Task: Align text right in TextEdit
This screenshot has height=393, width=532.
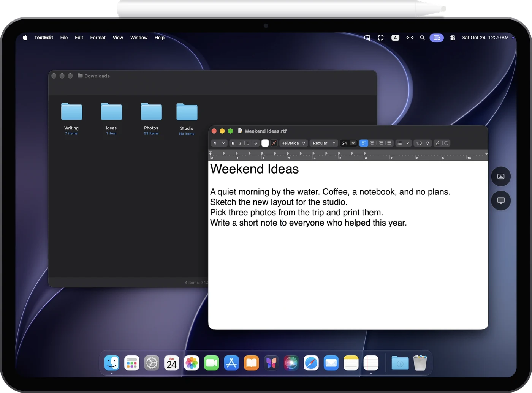Action: pos(381,143)
